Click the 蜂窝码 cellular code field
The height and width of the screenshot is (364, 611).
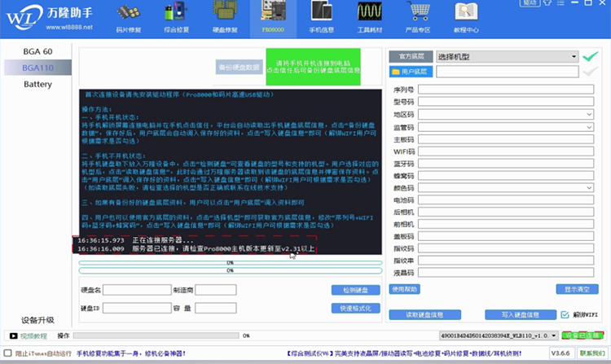tap(506, 176)
